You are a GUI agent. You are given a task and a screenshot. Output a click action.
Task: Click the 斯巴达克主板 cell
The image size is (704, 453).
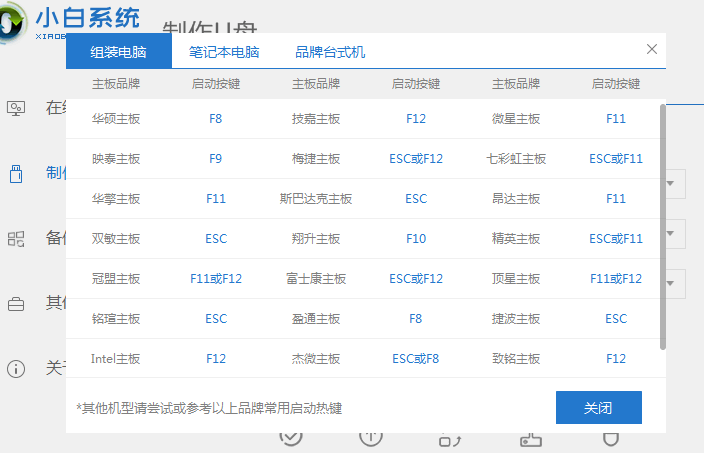tap(316, 199)
